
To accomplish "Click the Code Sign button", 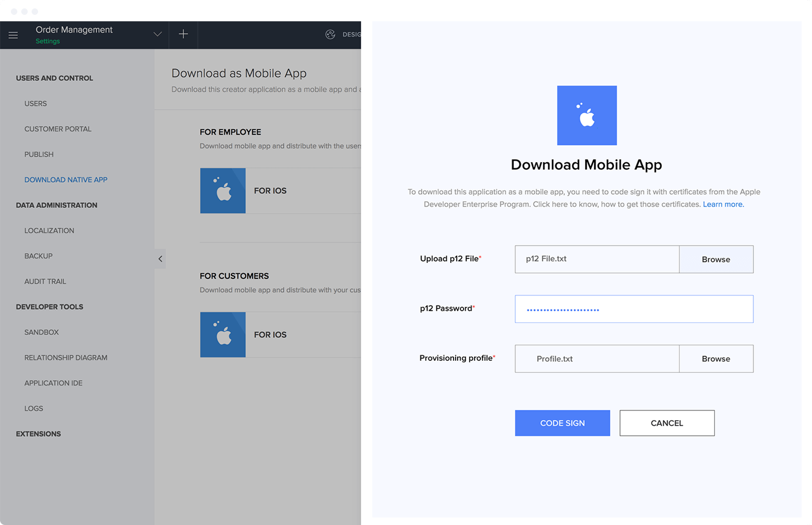I will click(562, 423).
